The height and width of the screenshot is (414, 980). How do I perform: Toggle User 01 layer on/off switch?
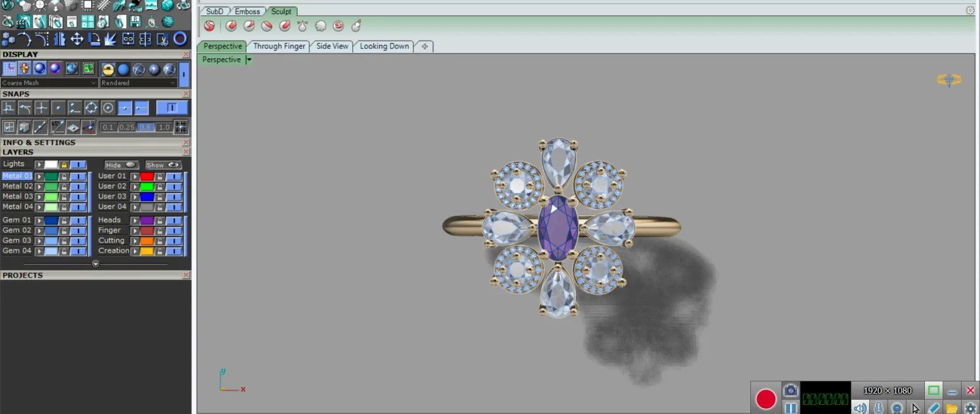(x=174, y=176)
